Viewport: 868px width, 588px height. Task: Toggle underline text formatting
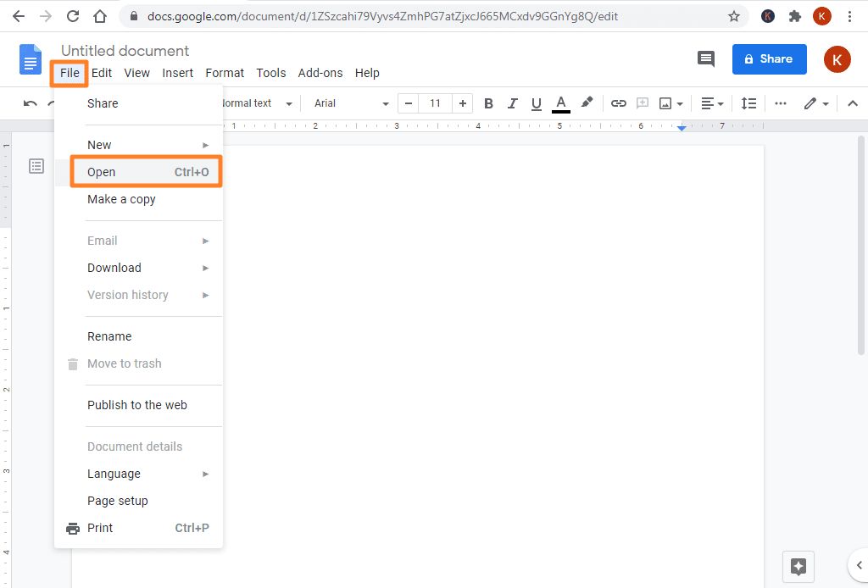coord(536,103)
